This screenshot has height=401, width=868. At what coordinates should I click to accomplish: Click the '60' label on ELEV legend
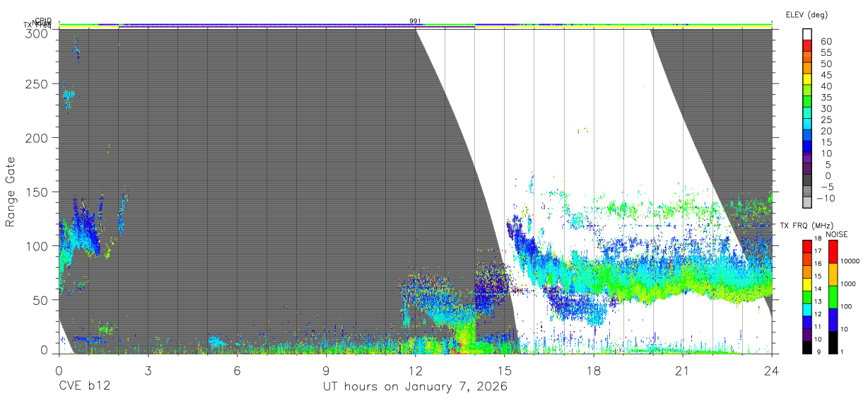pos(826,42)
